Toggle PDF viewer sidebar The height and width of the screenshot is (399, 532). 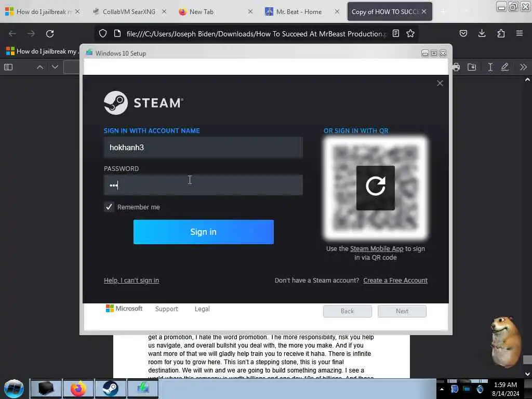click(x=8, y=67)
